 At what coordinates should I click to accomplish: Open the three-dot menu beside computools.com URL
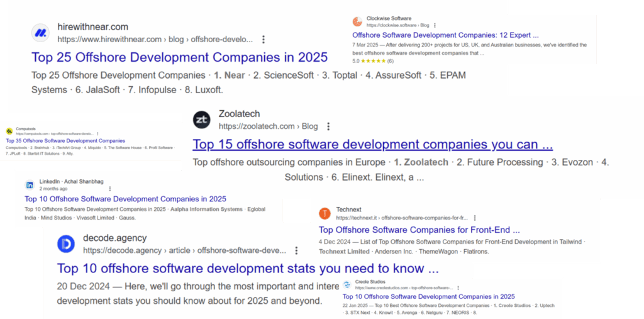pyautogui.click(x=97, y=133)
